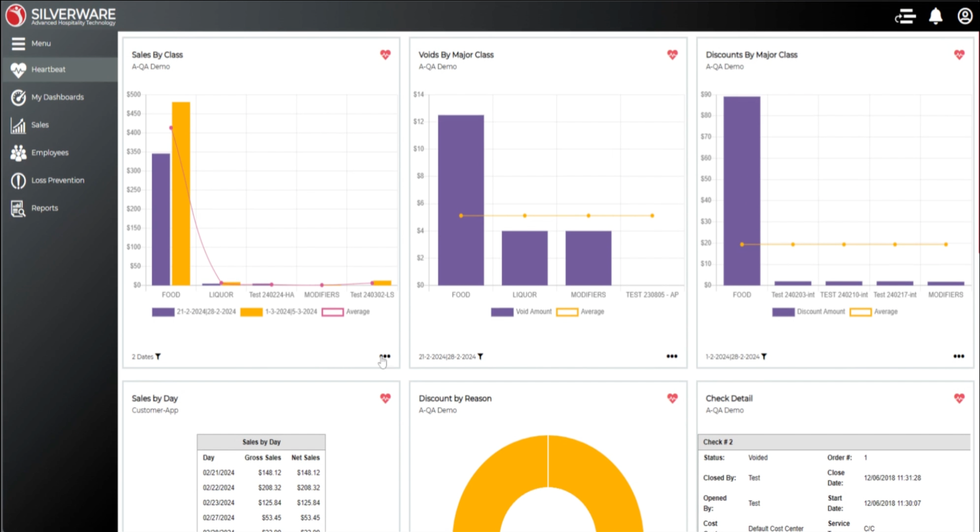980x532 pixels.
Task: Open more options on Sales By Class widget
Action: pos(385,356)
